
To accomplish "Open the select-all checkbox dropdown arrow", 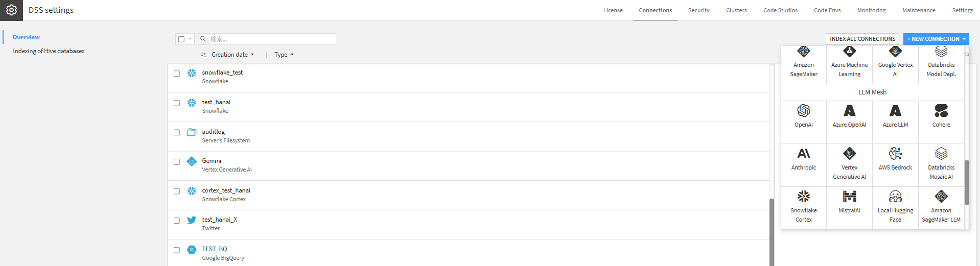I will 190,39.
